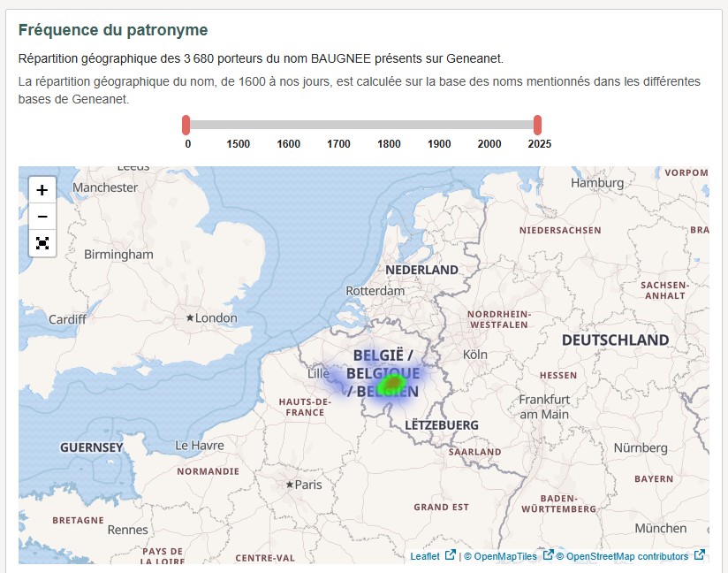This screenshot has width=728, height=573.
Task: Click the star marker next to London
Action: point(189,317)
